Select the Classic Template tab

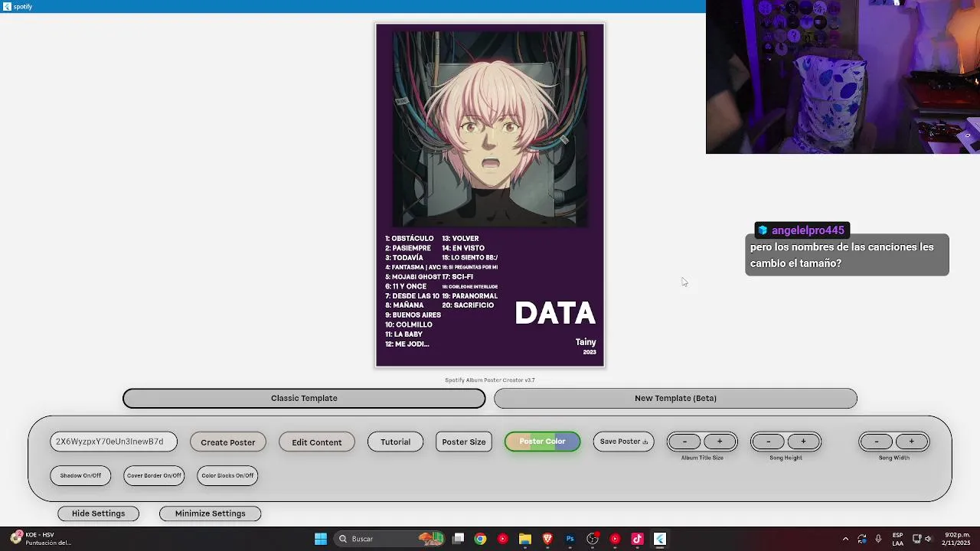coord(304,398)
